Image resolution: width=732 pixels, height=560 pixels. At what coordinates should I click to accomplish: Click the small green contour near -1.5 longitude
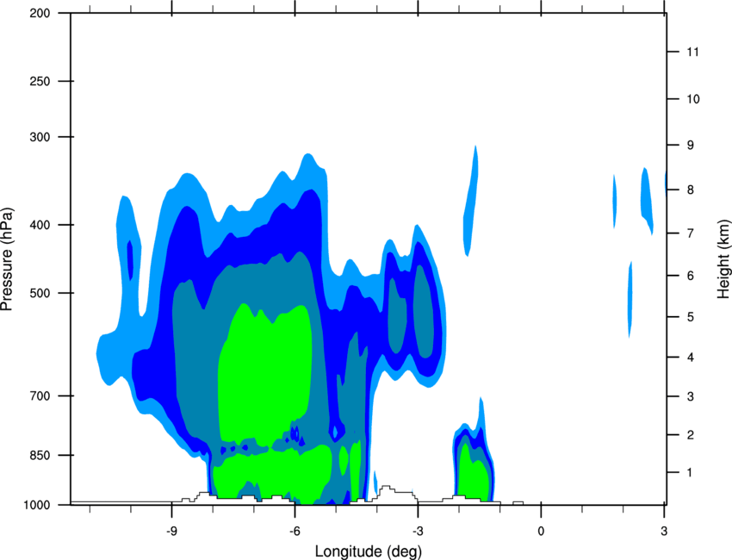[474, 474]
